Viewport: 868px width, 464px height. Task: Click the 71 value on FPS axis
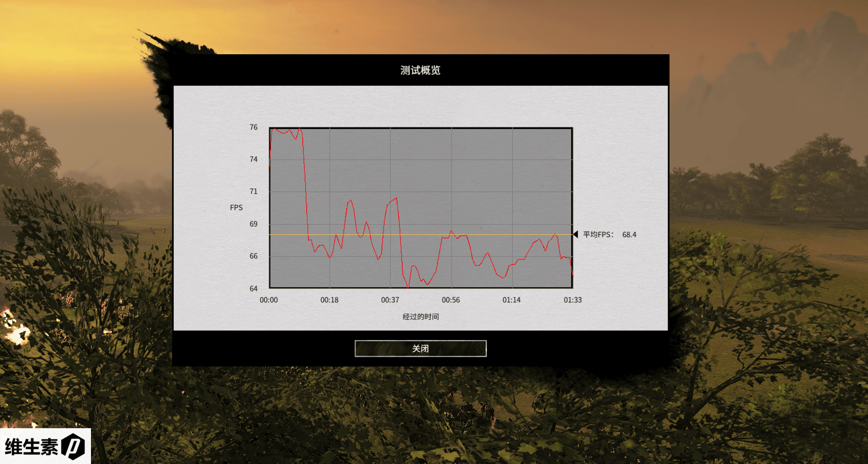pos(254,192)
